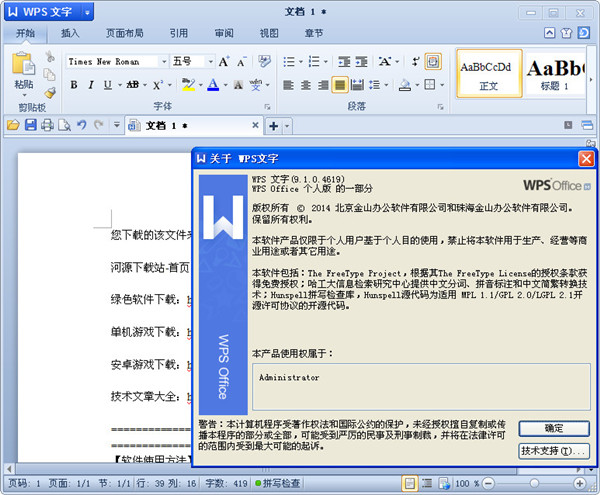600x495 pixels.
Task: Click the new document tab plus icon
Action: point(273,126)
